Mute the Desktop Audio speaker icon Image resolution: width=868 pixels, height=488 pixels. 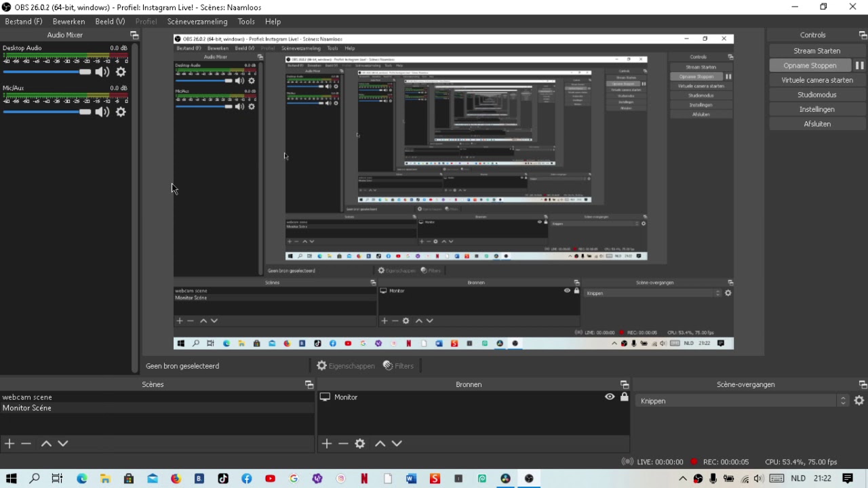[x=102, y=72]
